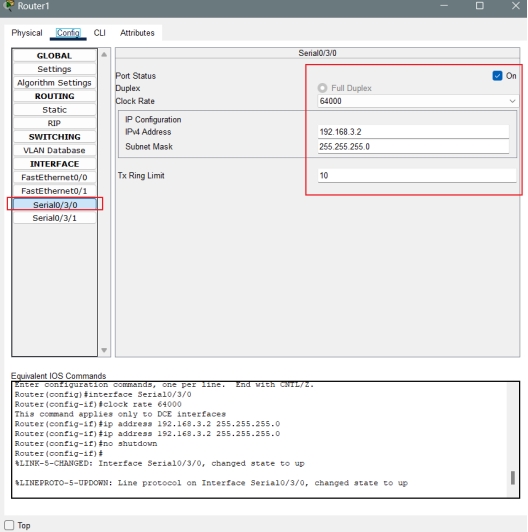Open RIP routing configuration
Screen dimensions: 528x532
click(x=54, y=123)
